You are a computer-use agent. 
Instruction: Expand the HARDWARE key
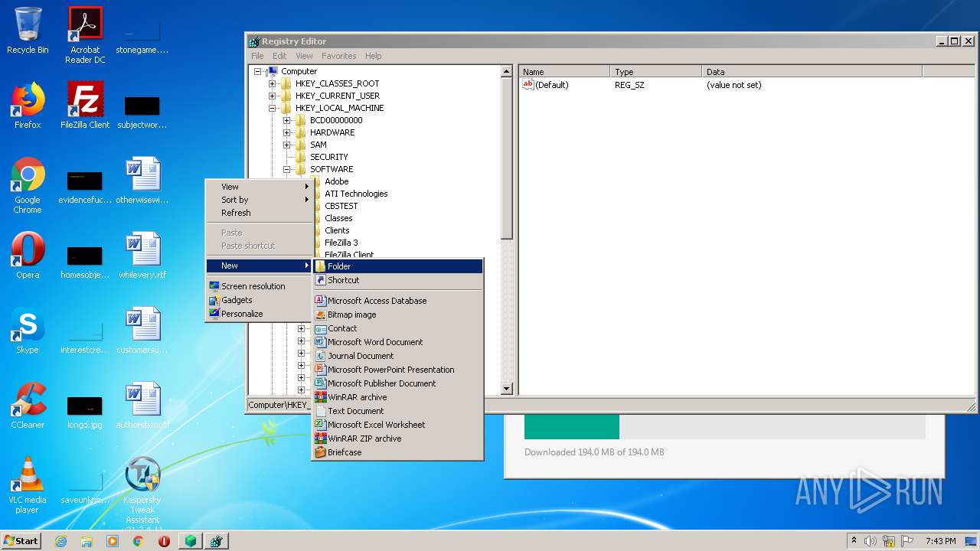[x=286, y=132]
